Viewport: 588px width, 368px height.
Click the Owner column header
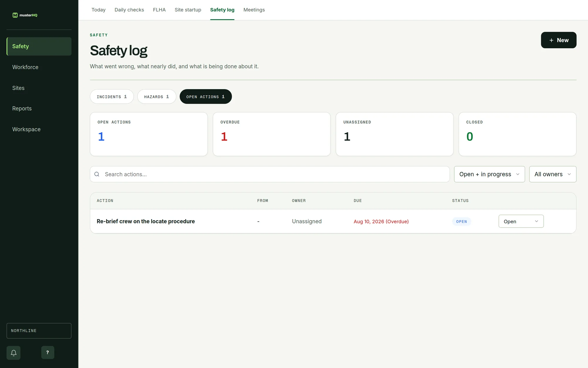pos(299,201)
